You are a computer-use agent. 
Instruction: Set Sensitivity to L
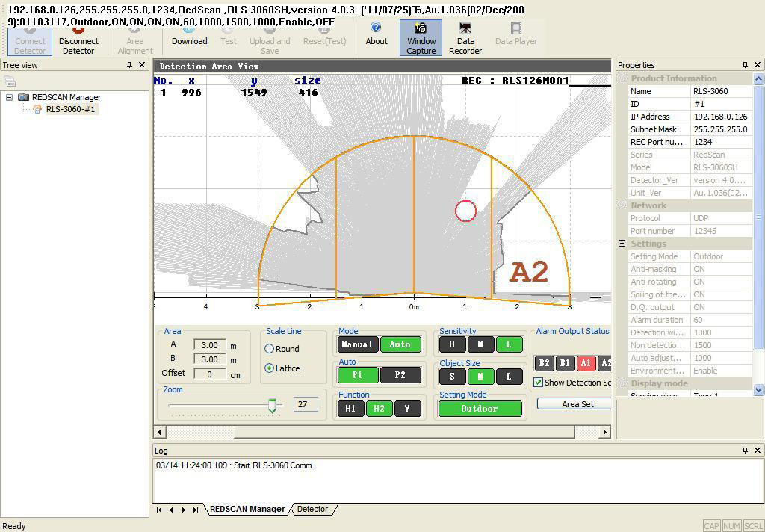509,344
